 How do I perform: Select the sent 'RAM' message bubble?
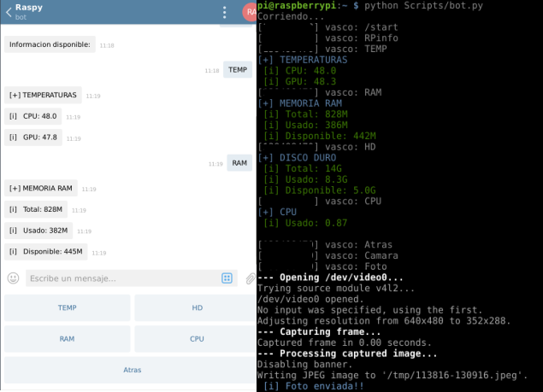(239, 162)
